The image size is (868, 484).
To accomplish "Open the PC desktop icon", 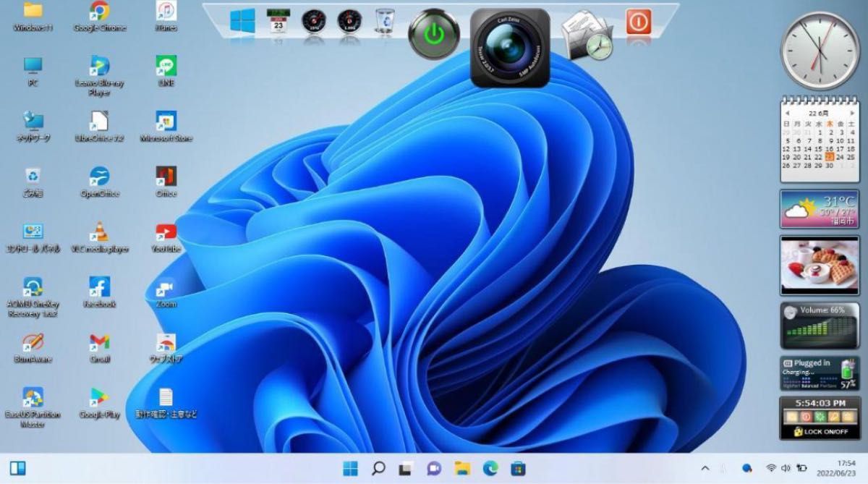I will pos(33,72).
